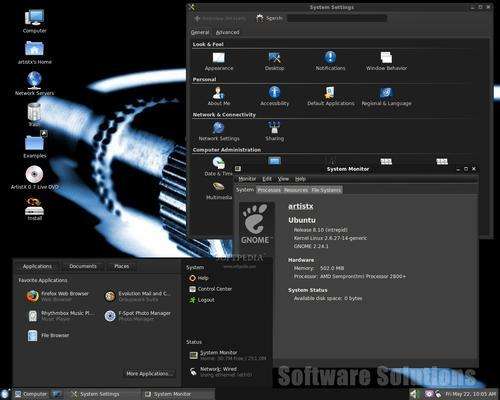Open Network: Wired status entry

pyautogui.click(x=221, y=372)
